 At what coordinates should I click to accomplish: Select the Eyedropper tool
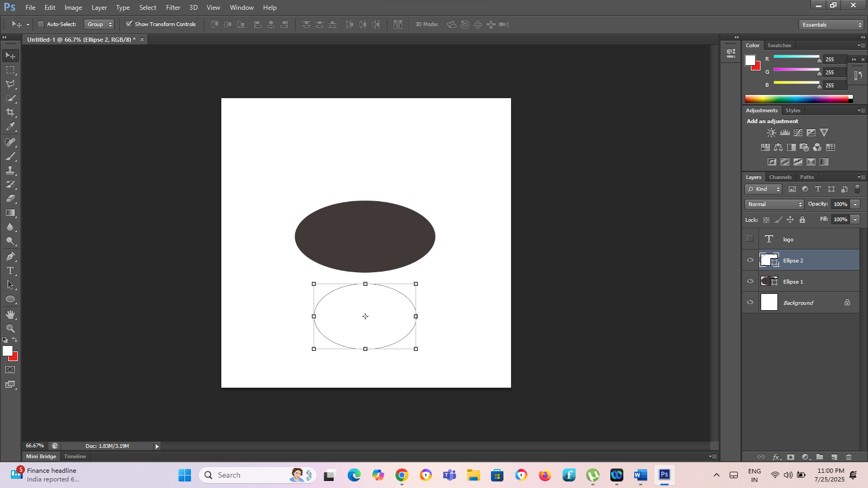10,127
